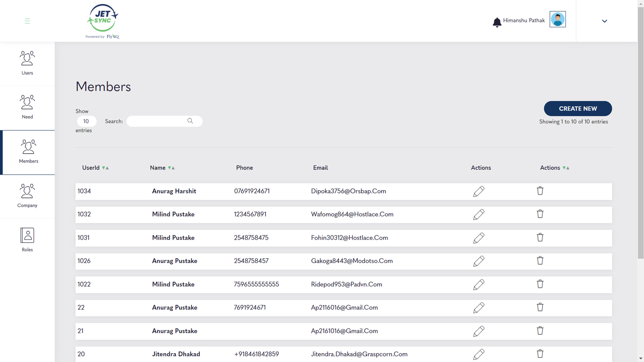Delete member 1031 Milind Pustake
The image size is (644, 362).
(540, 237)
